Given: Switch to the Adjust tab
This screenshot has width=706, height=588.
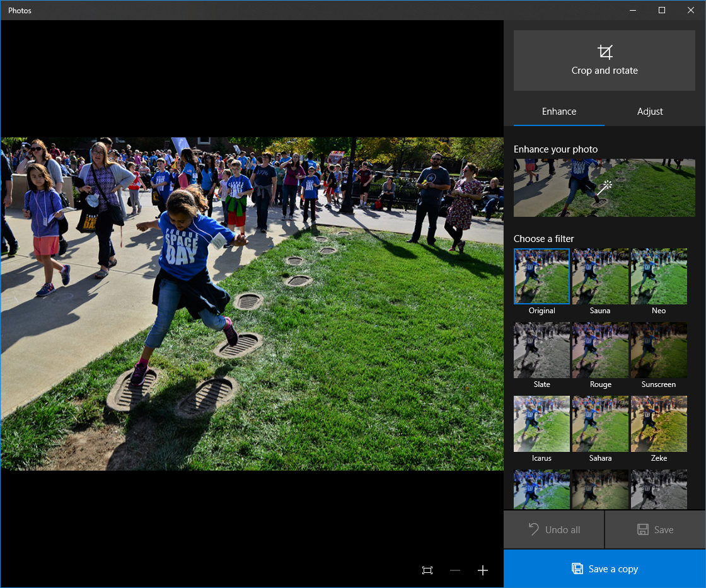Looking at the screenshot, I should 650,112.
